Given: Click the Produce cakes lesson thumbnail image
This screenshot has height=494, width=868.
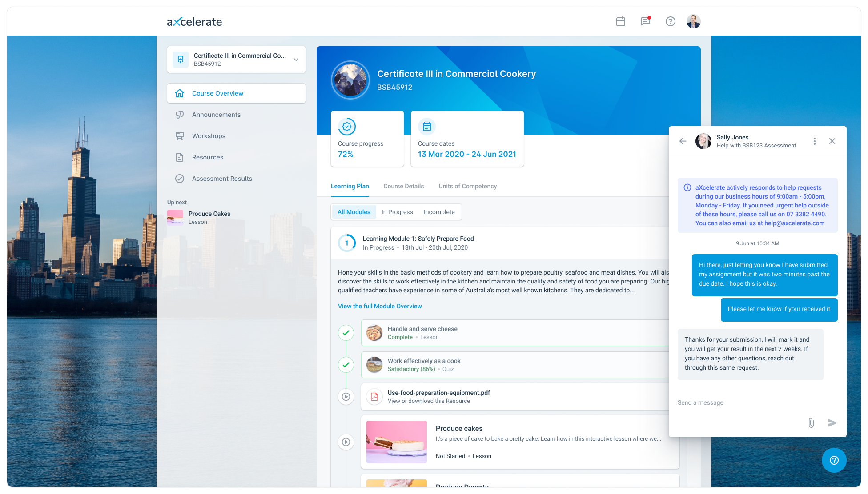Looking at the screenshot, I should pyautogui.click(x=397, y=442).
